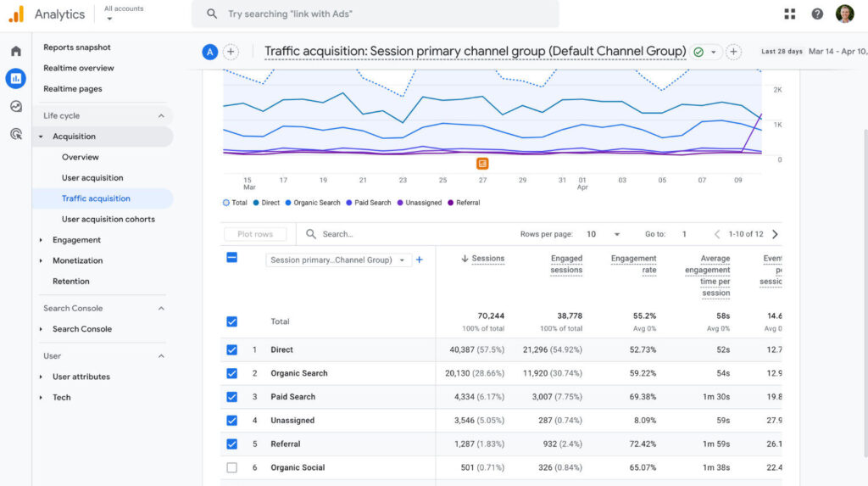
Task: Open the Google apps grid icon
Action: pyautogui.click(x=790, y=14)
